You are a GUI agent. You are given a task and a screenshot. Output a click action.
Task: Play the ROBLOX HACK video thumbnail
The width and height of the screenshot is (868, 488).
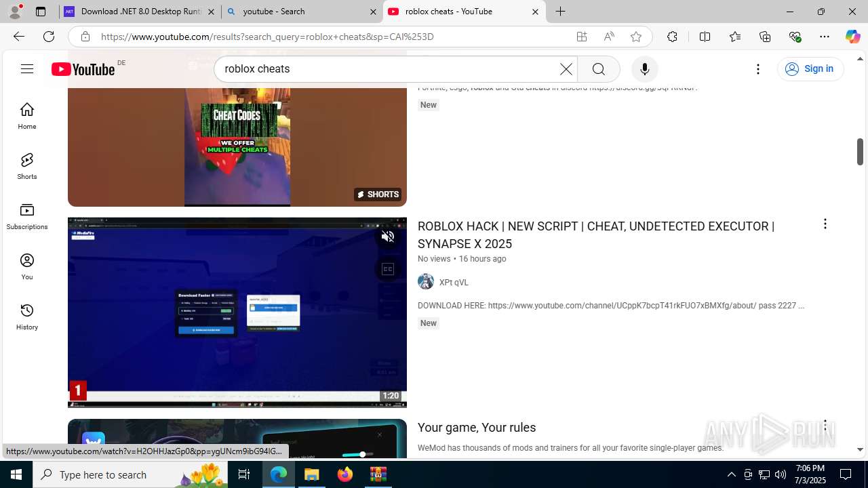click(x=237, y=312)
